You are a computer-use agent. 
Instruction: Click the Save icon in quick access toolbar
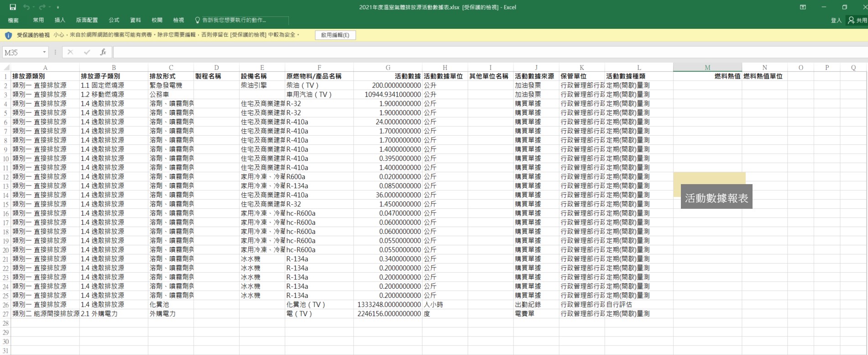[x=13, y=7]
